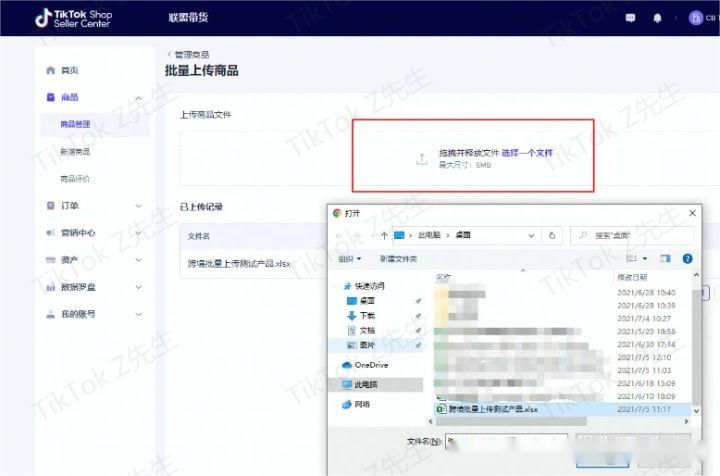Screen dimensions: 720x476
Task: Click file list row dated 2021/7/4 10:27
Action: 562,318
